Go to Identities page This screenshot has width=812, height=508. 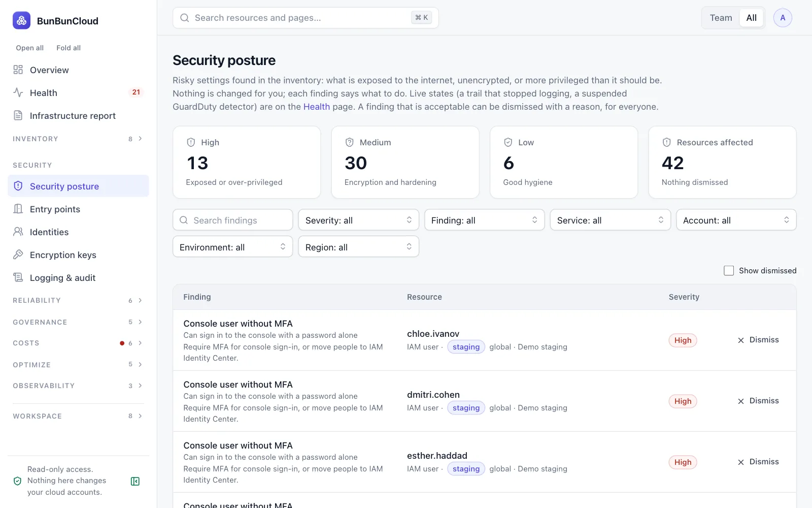pos(78,232)
